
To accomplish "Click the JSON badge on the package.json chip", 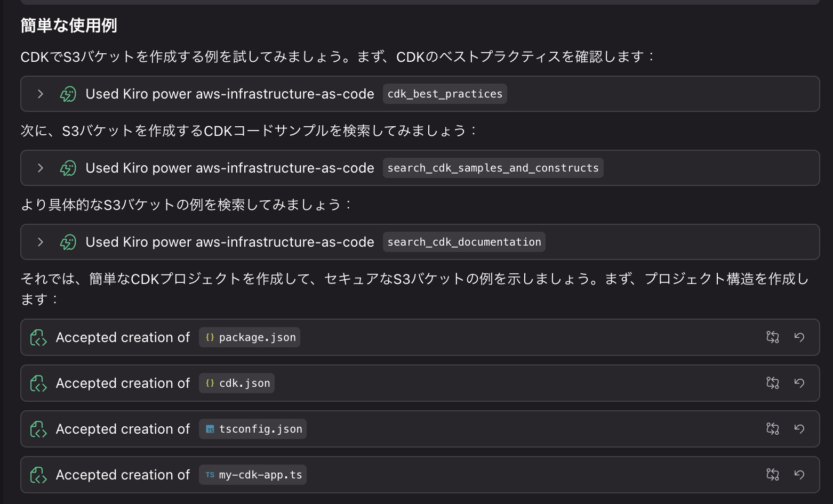I will 210,337.
